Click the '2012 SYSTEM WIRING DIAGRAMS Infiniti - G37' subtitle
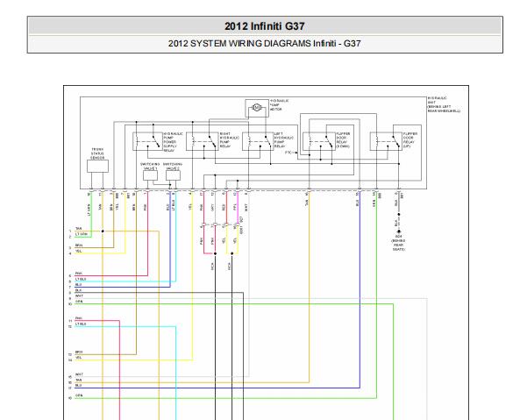 265,43
